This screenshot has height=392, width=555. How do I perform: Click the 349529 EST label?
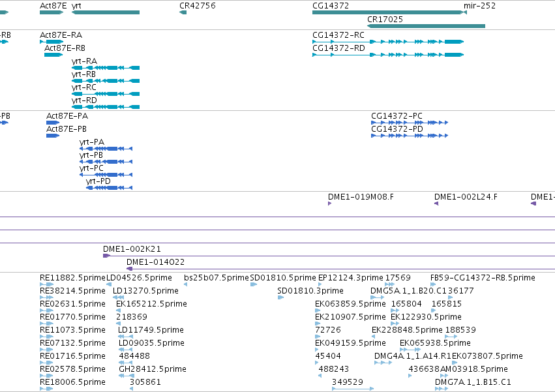[347, 383]
